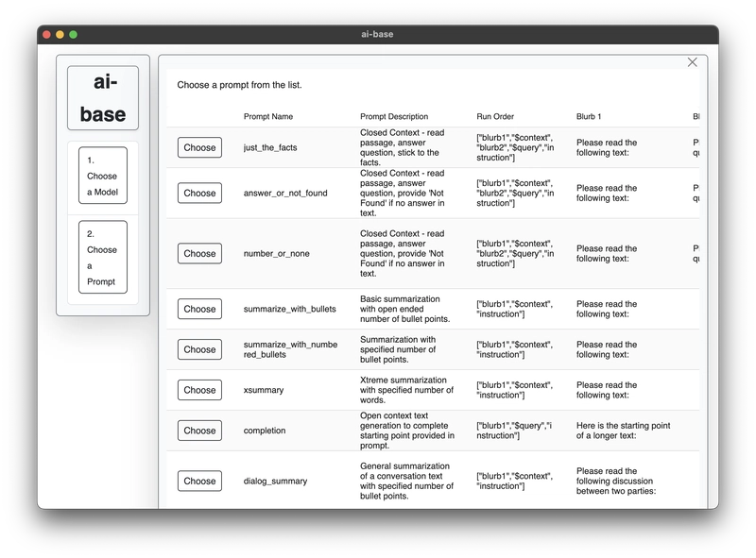Select the number_or_none name cell
The width and height of the screenshot is (756, 558).
tap(276, 253)
